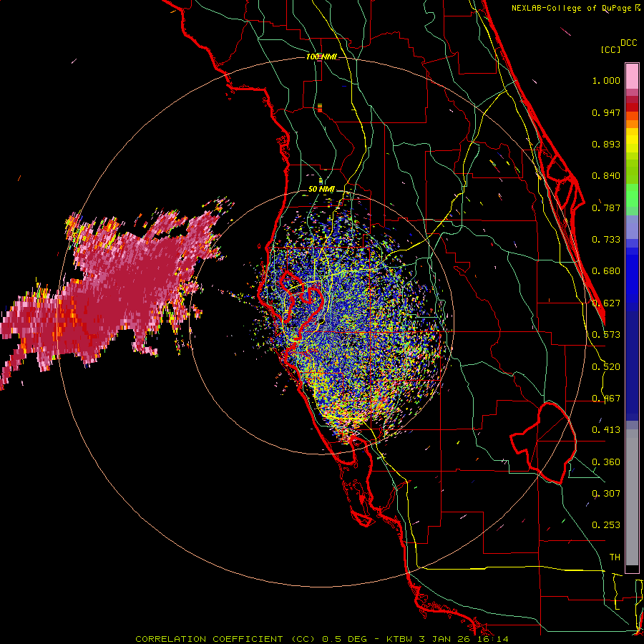Select the 0.947 color scale value
Image resolution: width=644 pixels, height=644 pixels.
point(606,112)
